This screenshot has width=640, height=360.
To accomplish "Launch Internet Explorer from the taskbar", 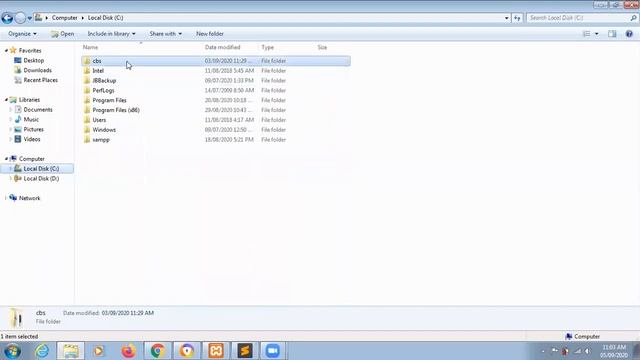I will pos(42,351).
